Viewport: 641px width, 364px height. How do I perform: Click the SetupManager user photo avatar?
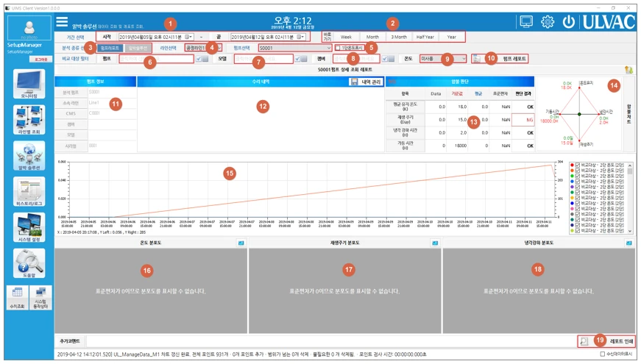coord(29,28)
